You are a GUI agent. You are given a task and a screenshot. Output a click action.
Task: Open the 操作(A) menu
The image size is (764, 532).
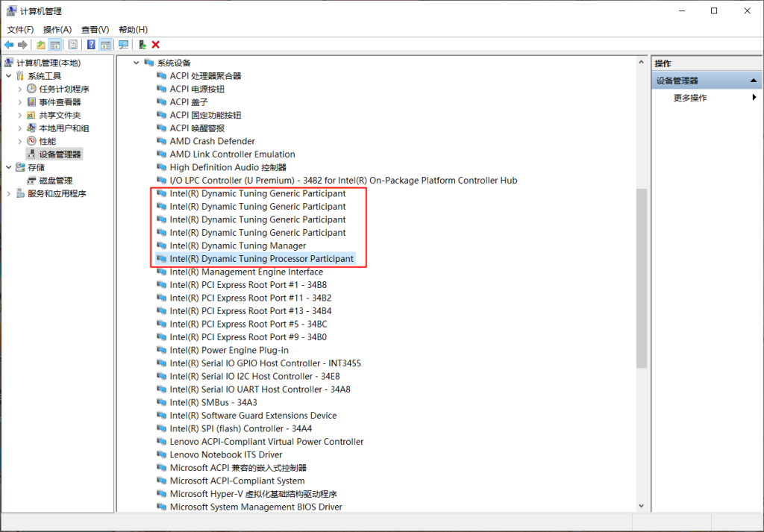pos(57,29)
